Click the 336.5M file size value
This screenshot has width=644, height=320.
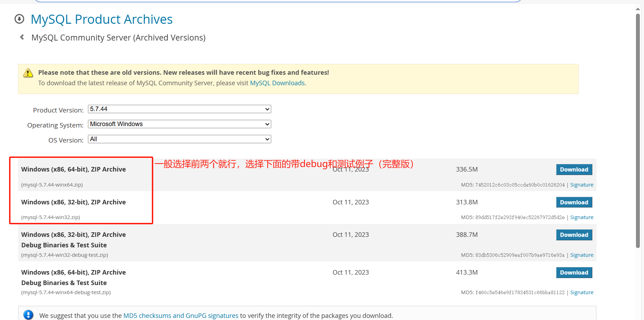click(467, 169)
